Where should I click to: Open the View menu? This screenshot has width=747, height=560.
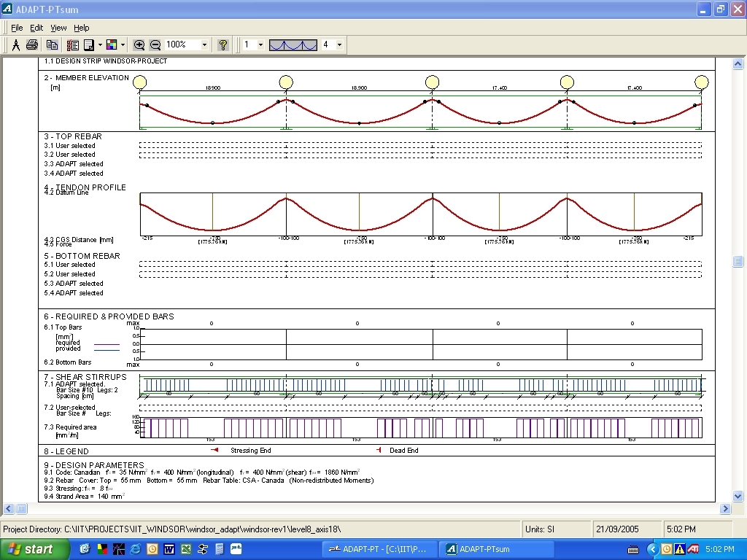click(x=58, y=28)
